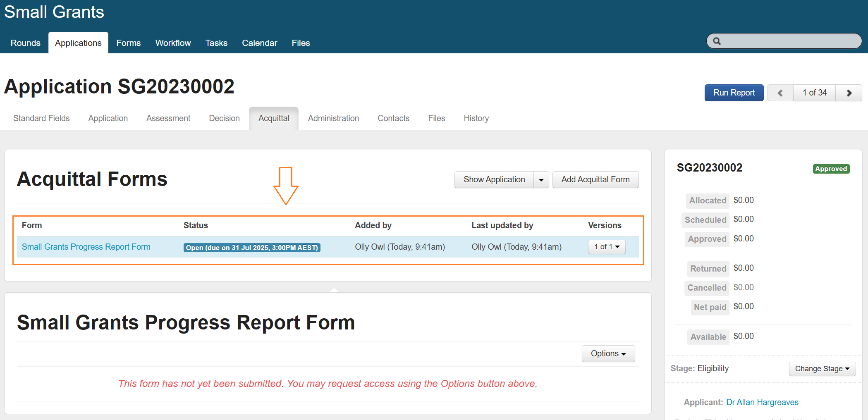Viewport: 868px width, 420px height.
Task: Select the Decision tab
Action: click(x=224, y=118)
